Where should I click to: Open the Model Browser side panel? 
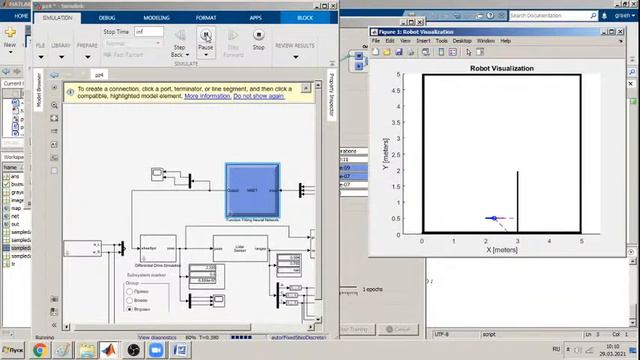(39, 90)
